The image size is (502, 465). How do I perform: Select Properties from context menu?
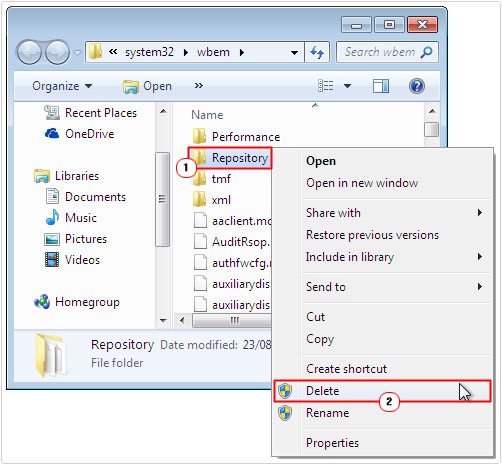[x=332, y=443]
